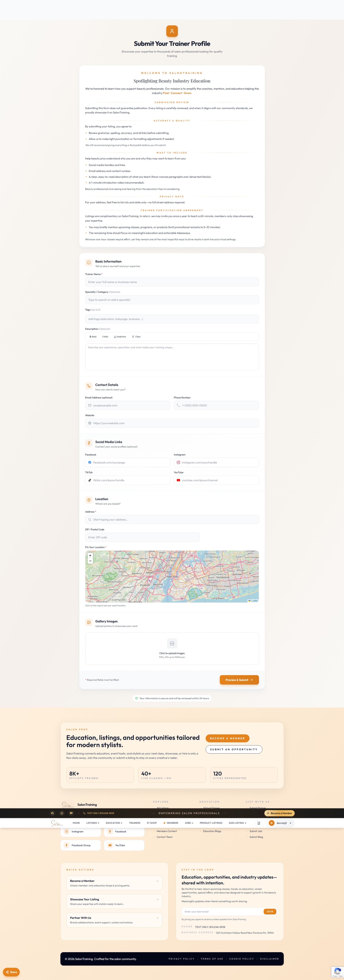Apply Underline formatting to description
Image resolution: width=344 pixels, height=980 pixels.
120,337
